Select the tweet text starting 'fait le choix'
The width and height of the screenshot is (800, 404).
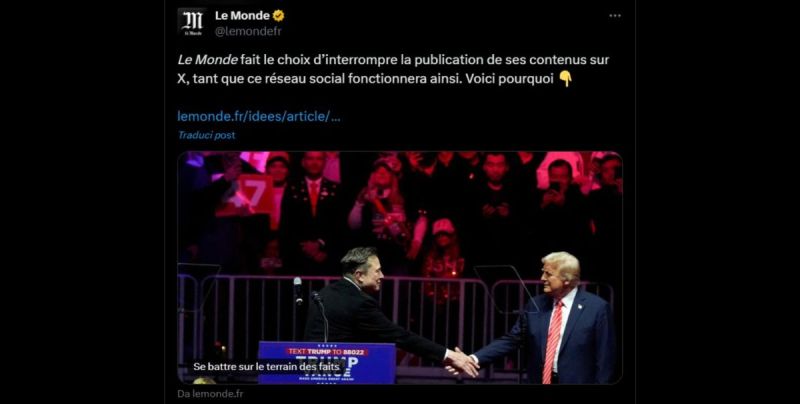[393, 69]
